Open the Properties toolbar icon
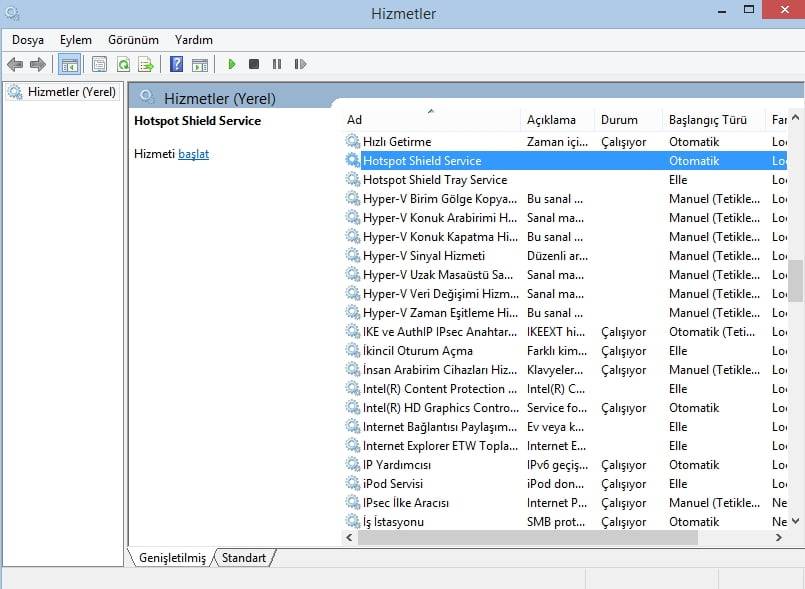Screen dimensions: 805x589 click(99, 64)
